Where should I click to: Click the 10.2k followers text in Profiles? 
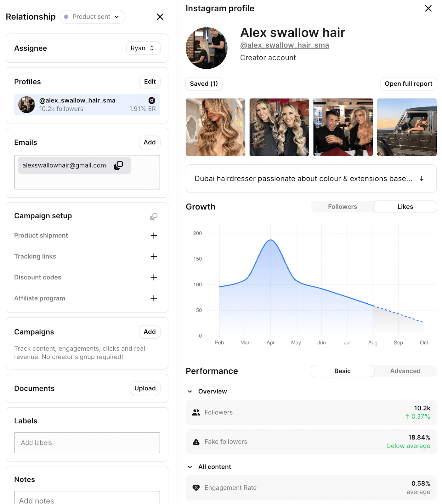point(61,109)
